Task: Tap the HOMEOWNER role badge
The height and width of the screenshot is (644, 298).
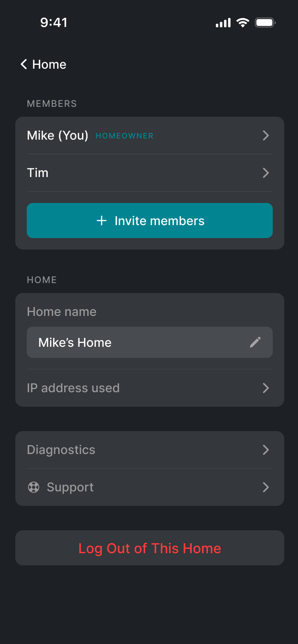Action: click(x=124, y=136)
